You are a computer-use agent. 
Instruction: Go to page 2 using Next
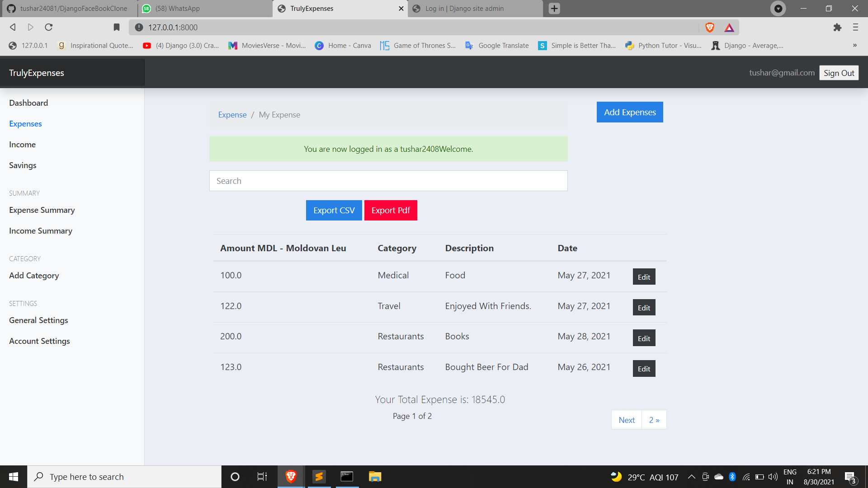[626, 420]
